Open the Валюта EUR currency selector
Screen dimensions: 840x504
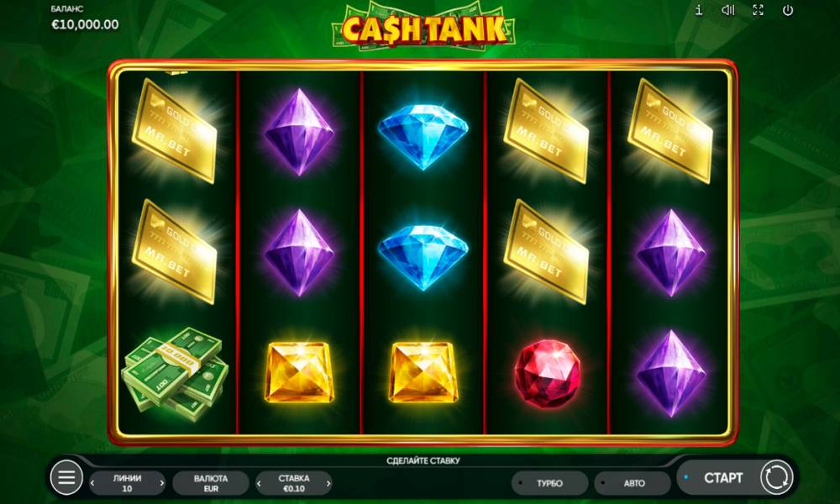[211, 483]
